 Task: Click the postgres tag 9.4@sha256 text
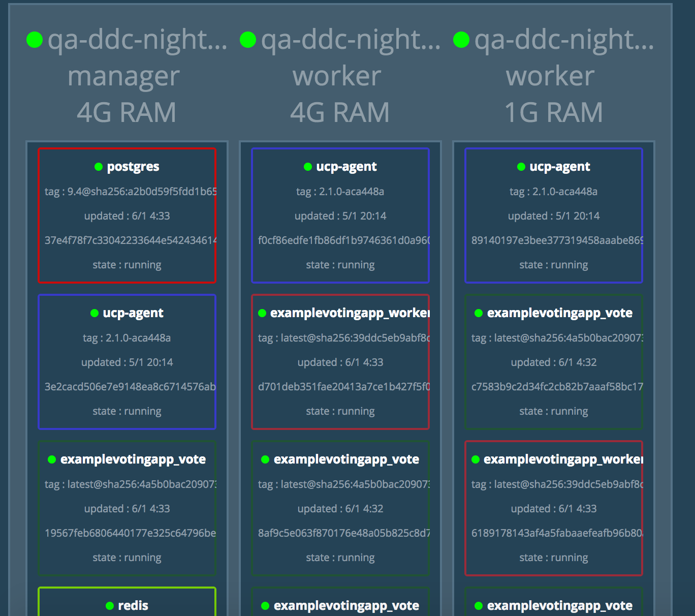[130, 192]
